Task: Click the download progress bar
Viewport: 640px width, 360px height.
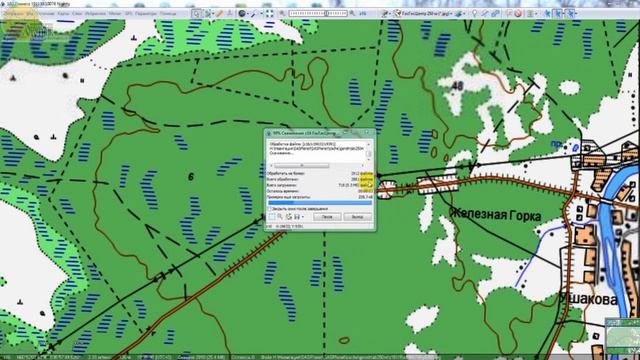Action: [320, 203]
